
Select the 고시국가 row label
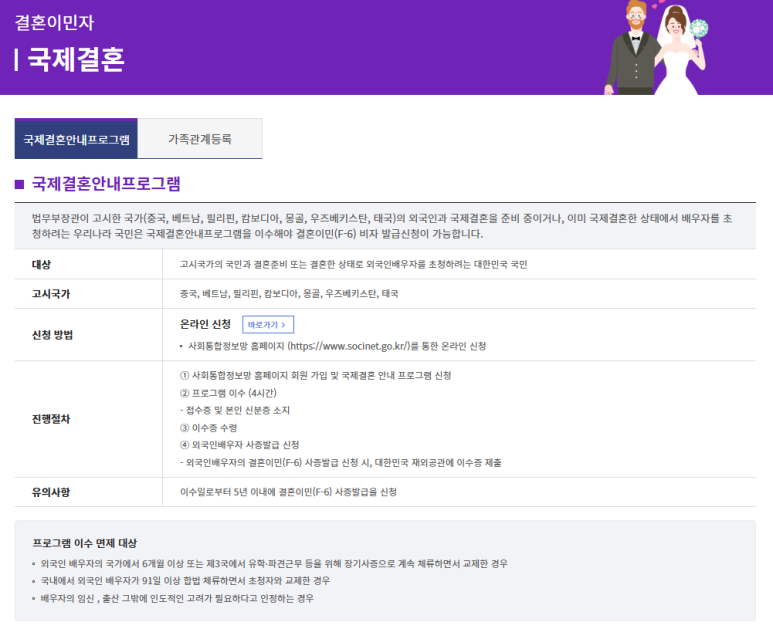point(51,294)
